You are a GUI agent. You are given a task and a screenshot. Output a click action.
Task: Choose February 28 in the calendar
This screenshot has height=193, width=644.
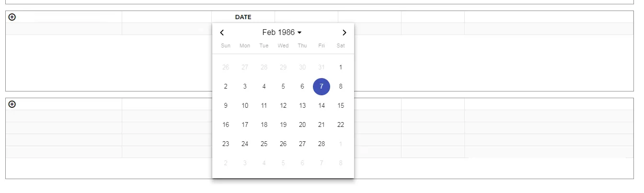(322, 144)
